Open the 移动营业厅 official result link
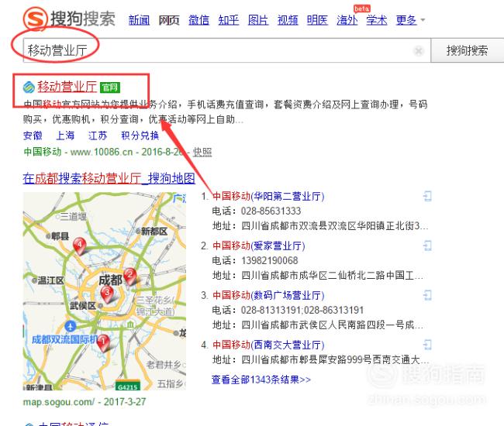 click(67, 87)
